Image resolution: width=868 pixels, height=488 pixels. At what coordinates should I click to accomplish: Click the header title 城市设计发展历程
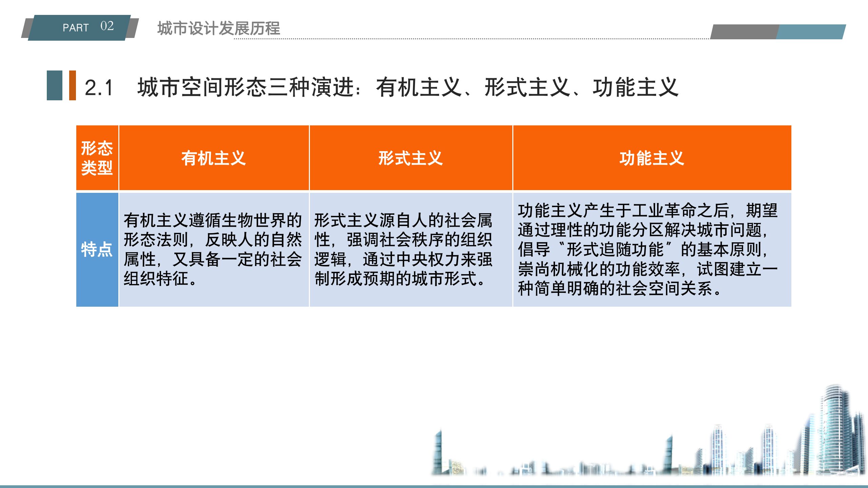coord(219,28)
